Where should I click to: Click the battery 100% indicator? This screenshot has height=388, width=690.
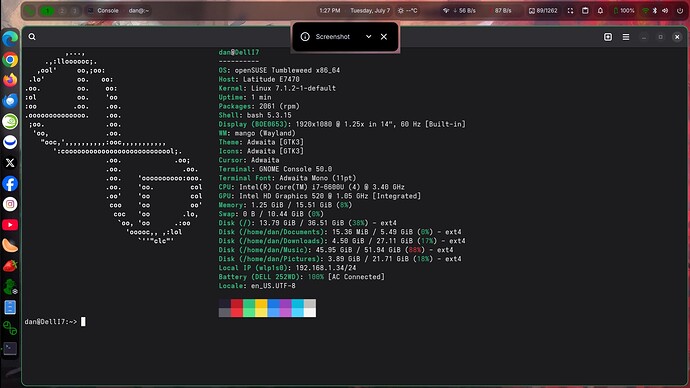click(x=624, y=11)
